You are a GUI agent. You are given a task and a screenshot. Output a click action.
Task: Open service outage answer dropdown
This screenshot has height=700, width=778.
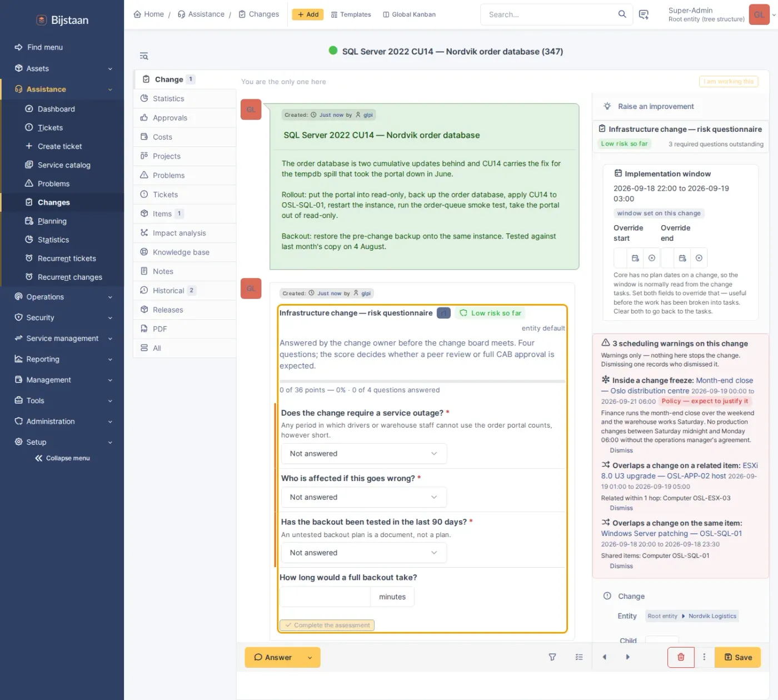coord(363,454)
